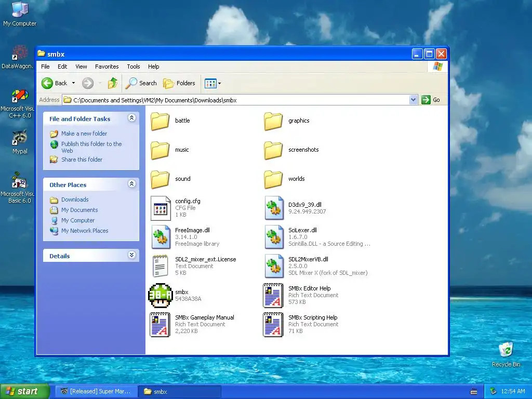This screenshot has height=399, width=532.
Task: Click the Windows flag logo throbber
Action: pos(437,66)
